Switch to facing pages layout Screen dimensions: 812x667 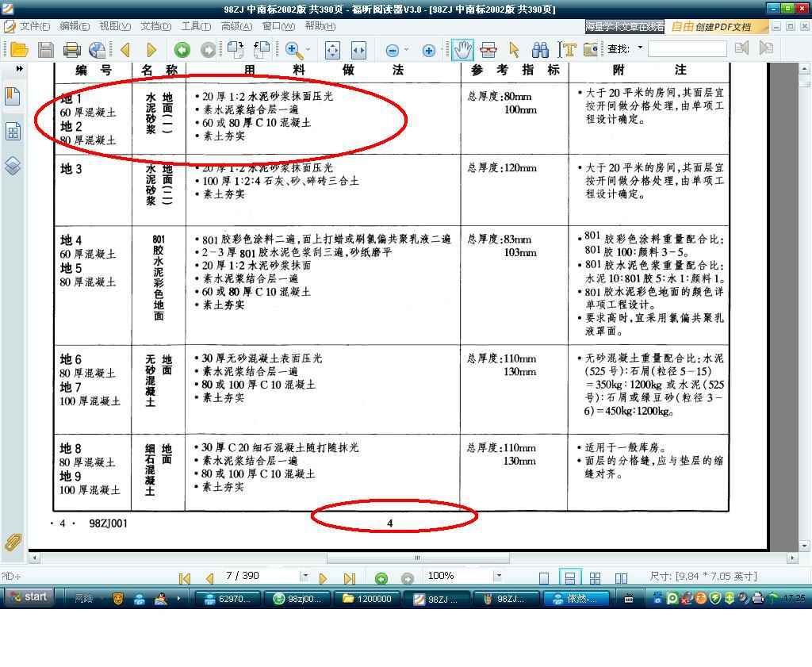(622, 577)
